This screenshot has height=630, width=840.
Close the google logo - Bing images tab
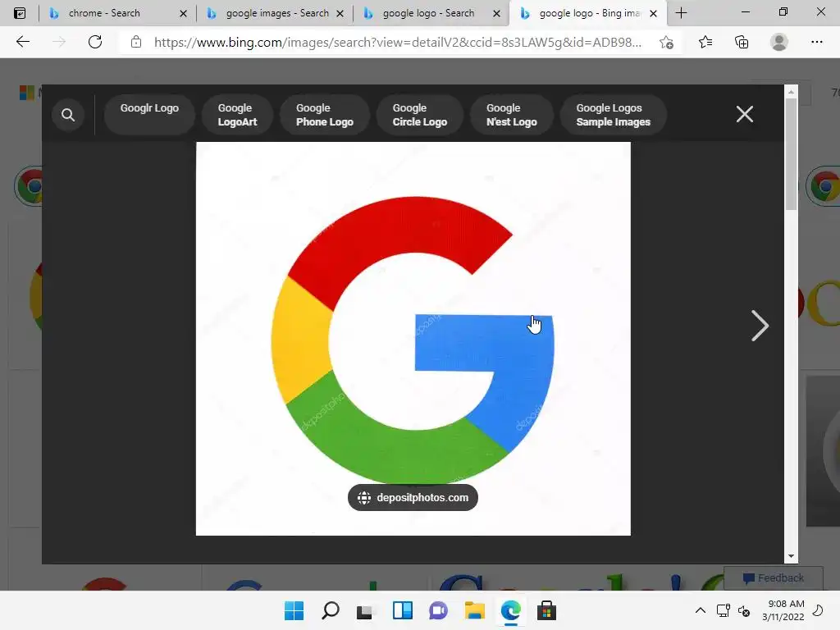click(x=653, y=13)
